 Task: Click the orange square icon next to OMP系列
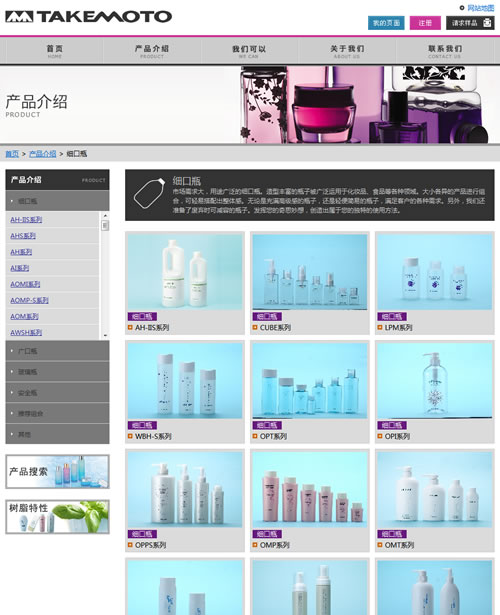point(255,545)
